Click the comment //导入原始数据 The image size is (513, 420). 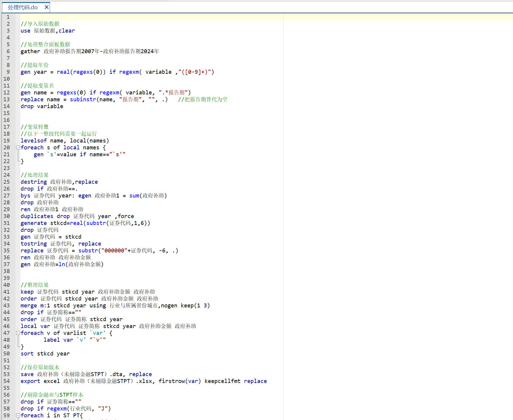point(40,24)
